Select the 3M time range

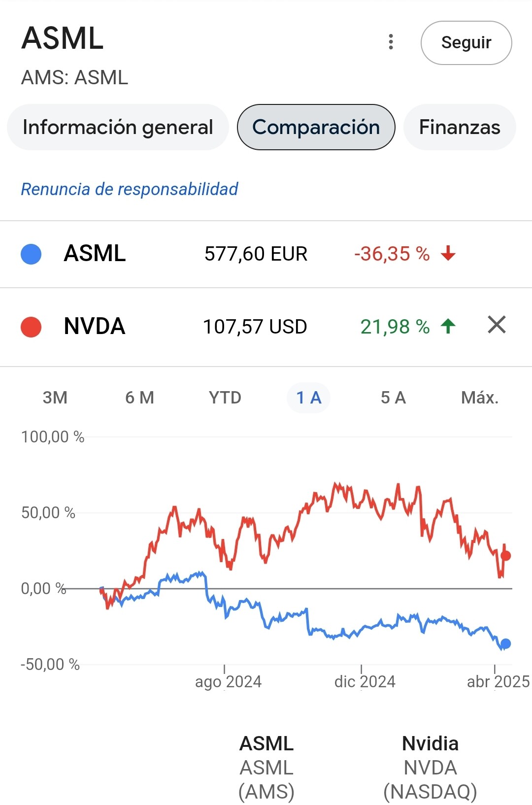click(55, 398)
